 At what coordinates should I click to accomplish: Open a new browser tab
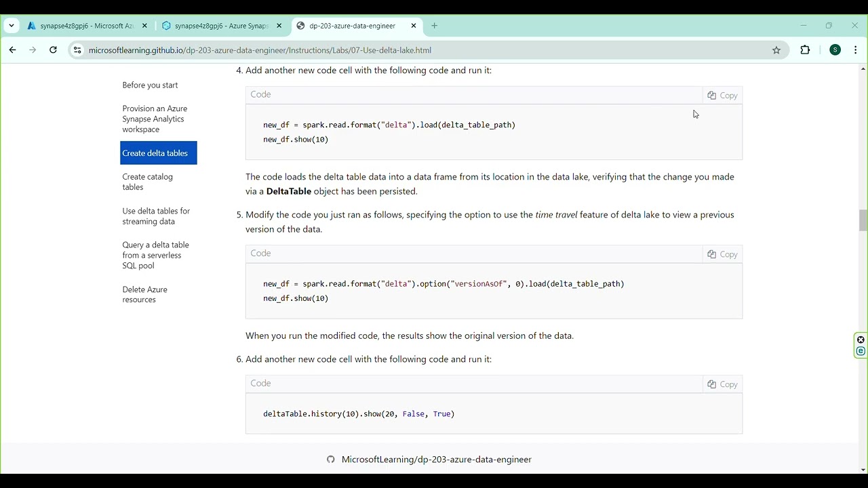tap(435, 26)
